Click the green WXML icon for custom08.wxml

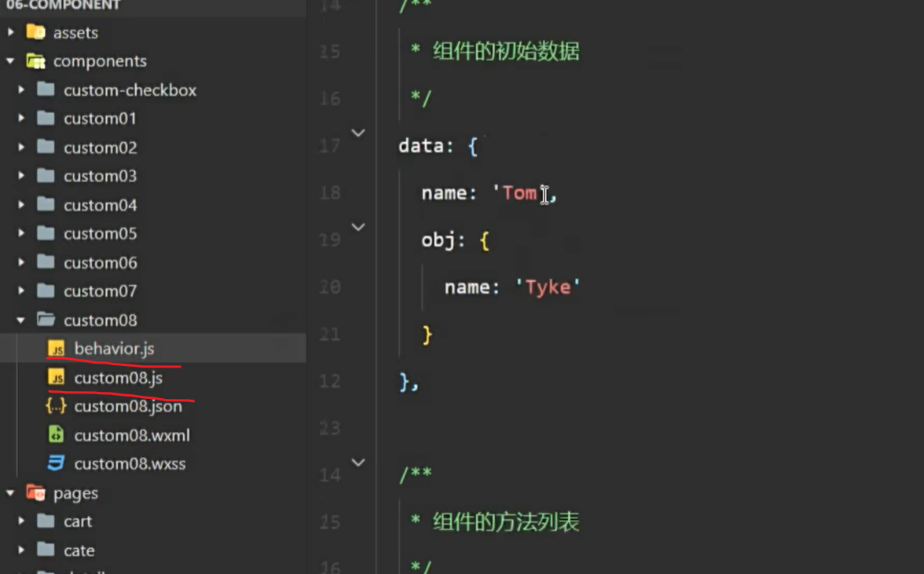[56, 435]
